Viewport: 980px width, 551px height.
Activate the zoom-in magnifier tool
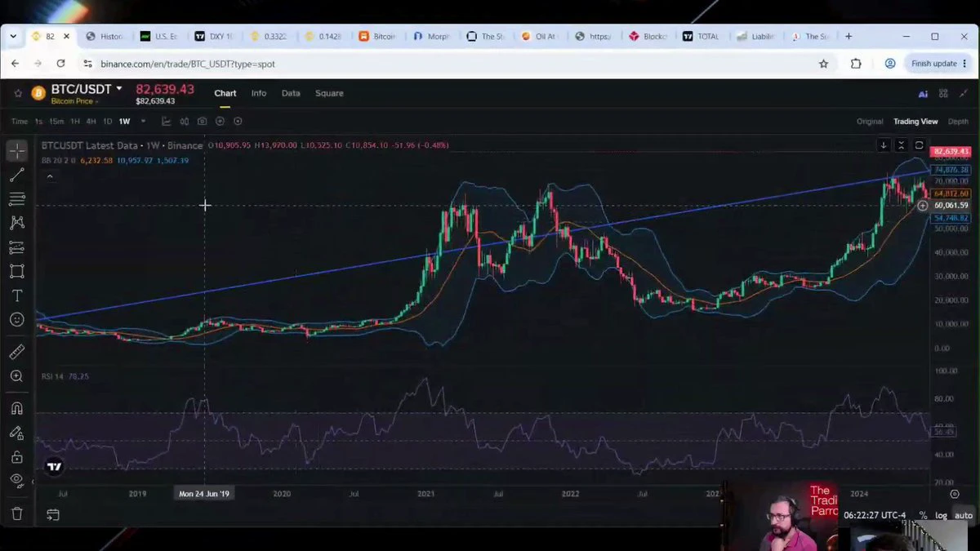click(x=16, y=376)
